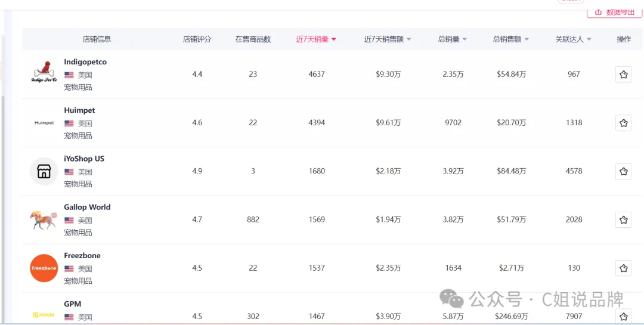Add Gallop World to favorites star
Screen dimensions: 644x325
tap(624, 220)
